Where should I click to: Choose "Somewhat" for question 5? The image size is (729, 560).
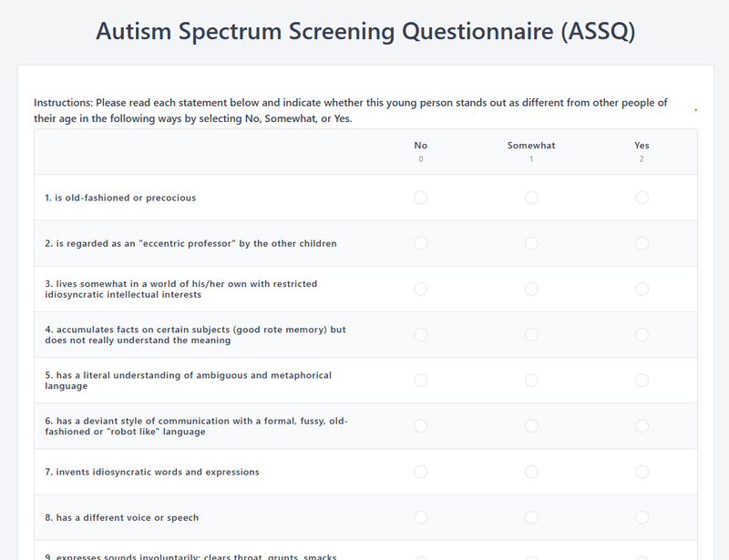point(529,381)
